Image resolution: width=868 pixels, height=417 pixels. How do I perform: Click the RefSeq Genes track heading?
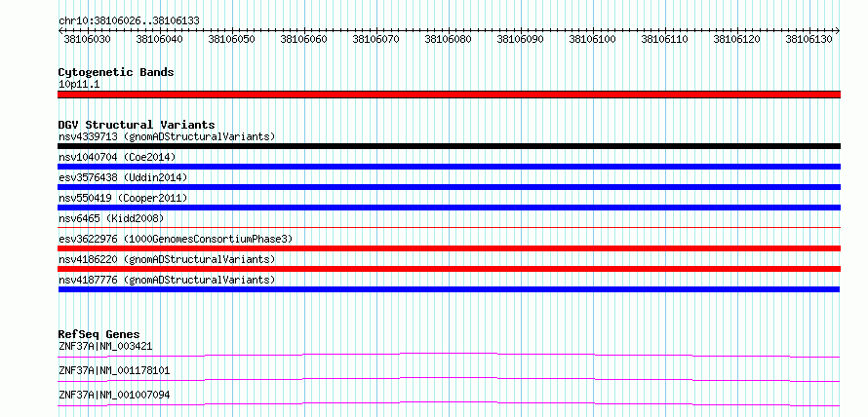point(99,334)
